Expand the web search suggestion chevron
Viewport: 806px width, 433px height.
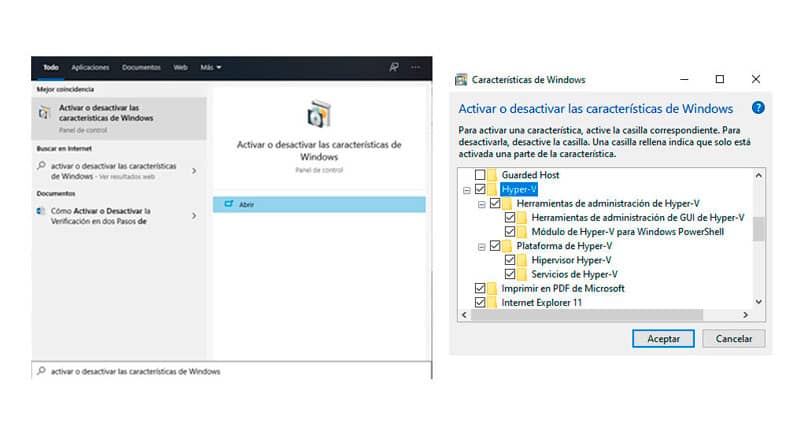pyautogui.click(x=194, y=171)
